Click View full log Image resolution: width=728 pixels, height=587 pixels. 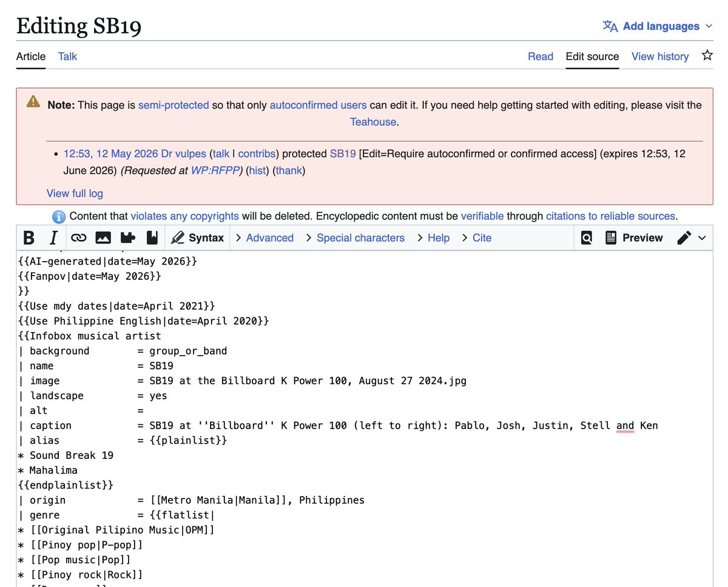[75, 194]
